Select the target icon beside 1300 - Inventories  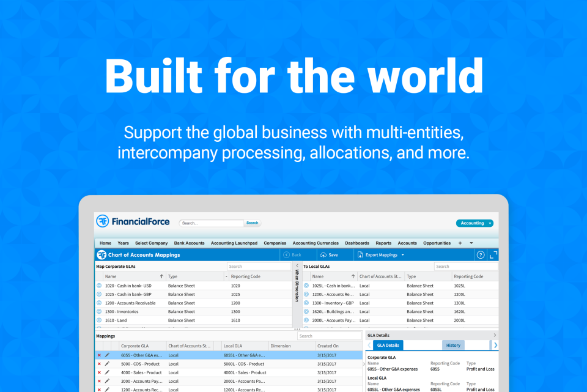100,311
